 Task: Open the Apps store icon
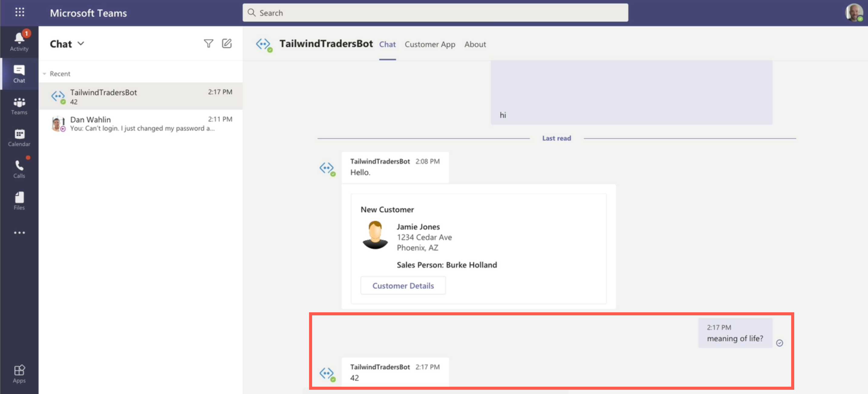pyautogui.click(x=19, y=374)
